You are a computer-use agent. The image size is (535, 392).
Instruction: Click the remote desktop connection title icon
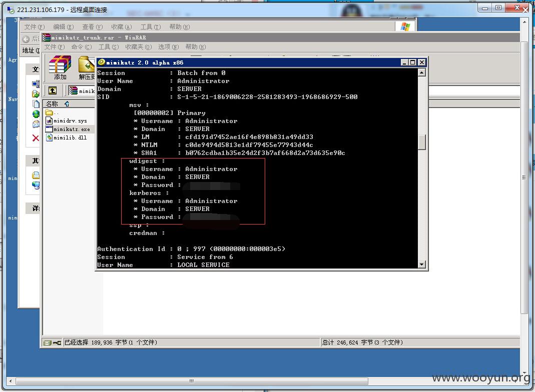point(11,10)
